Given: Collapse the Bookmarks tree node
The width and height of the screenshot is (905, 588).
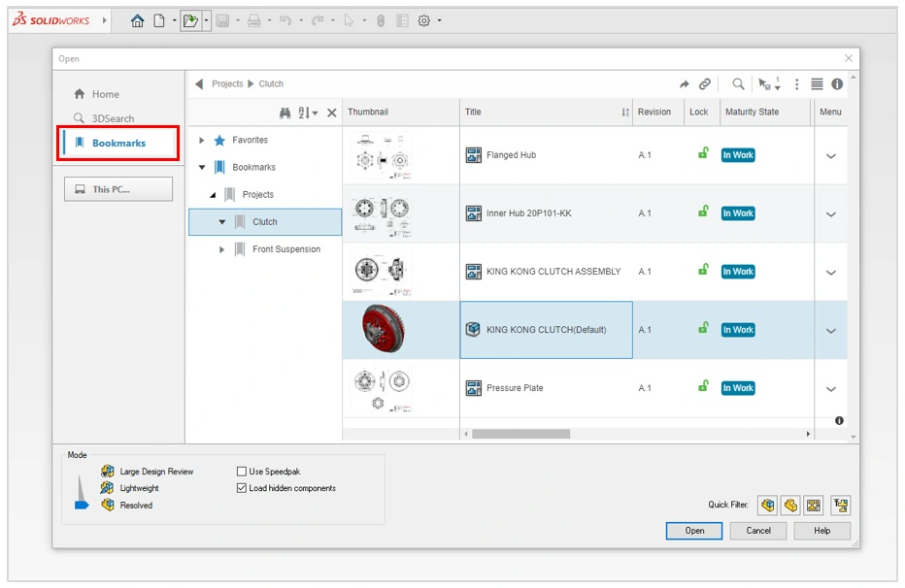Looking at the screenshot, I should (202, 167).
